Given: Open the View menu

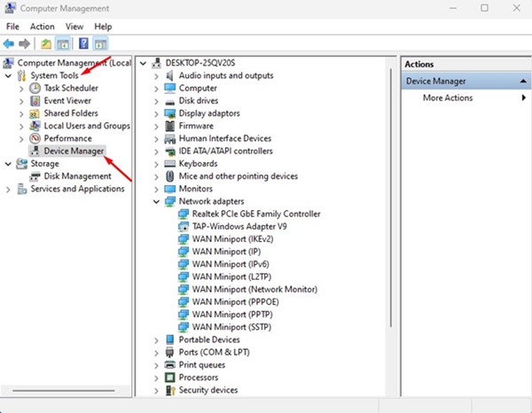Looking at the screenshot, I should click(74, 27).
